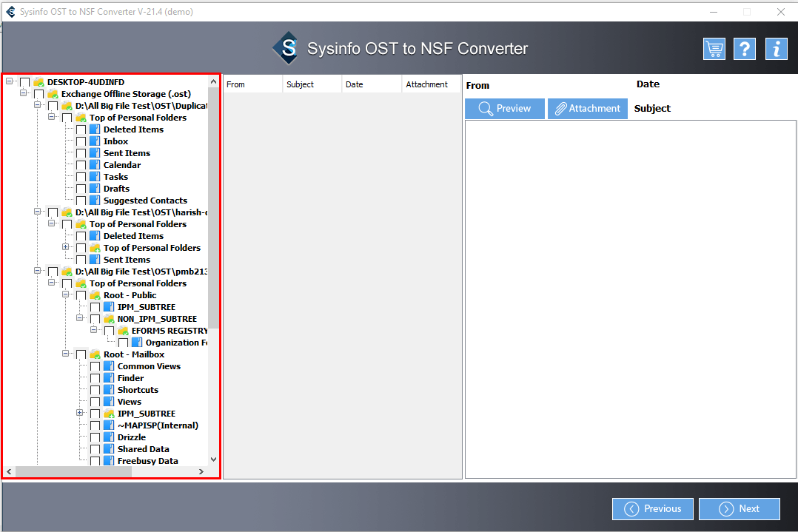Open the help question mark icon
Viewport: 798px width, 532px height.
pyautogui.click(x=745, y=49)
